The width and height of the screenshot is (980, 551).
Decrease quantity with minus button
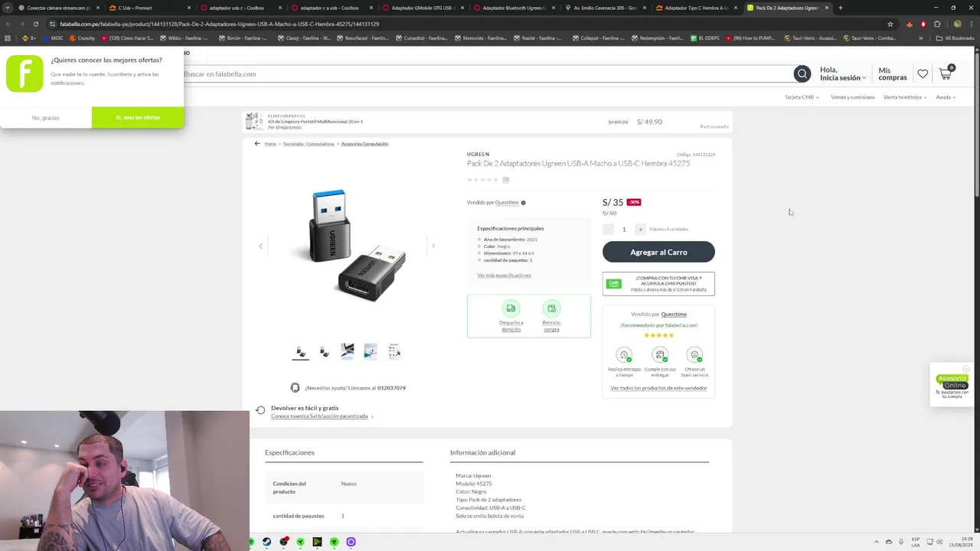(609, 230)
